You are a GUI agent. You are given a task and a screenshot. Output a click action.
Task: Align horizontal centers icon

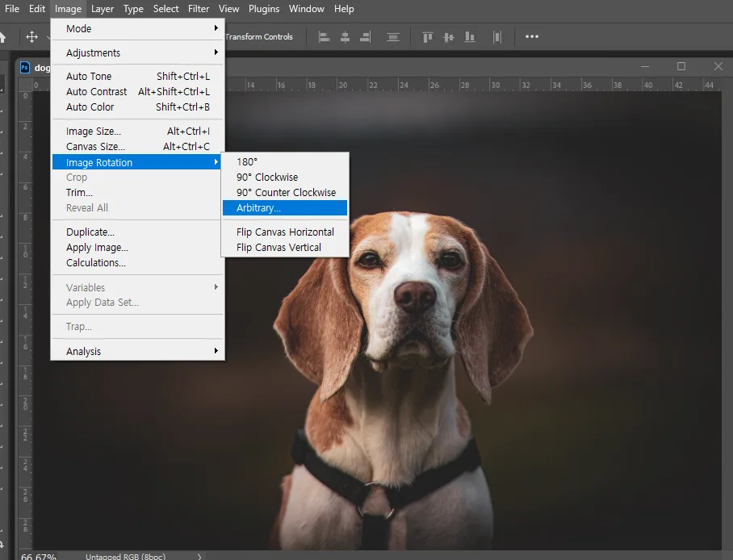tap(345, 37)
